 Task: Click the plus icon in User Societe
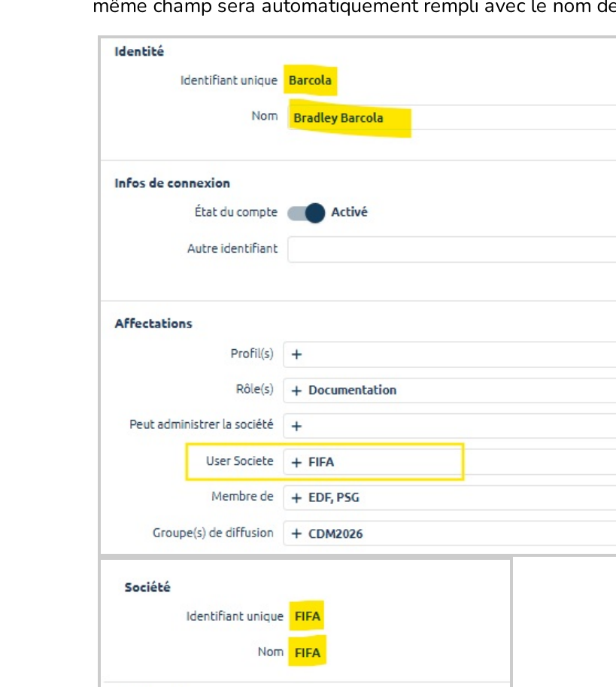coord(296,462)
